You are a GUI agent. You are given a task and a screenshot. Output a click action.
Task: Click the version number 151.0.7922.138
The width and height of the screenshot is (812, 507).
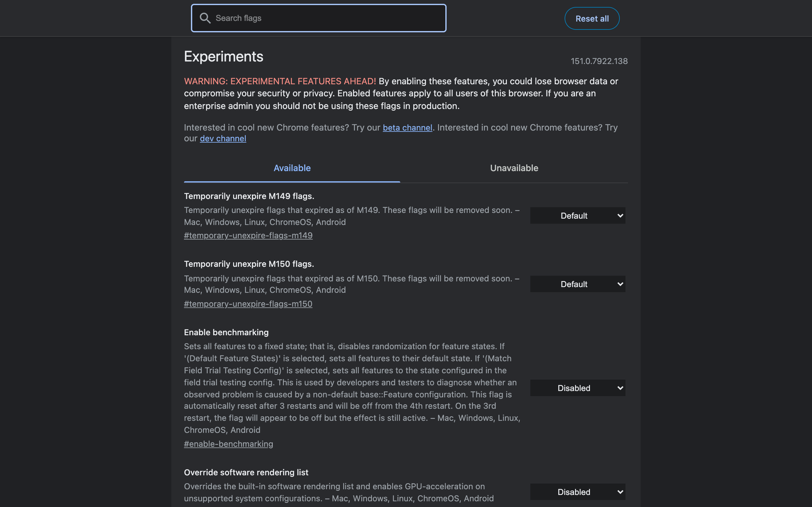[599, 61]
